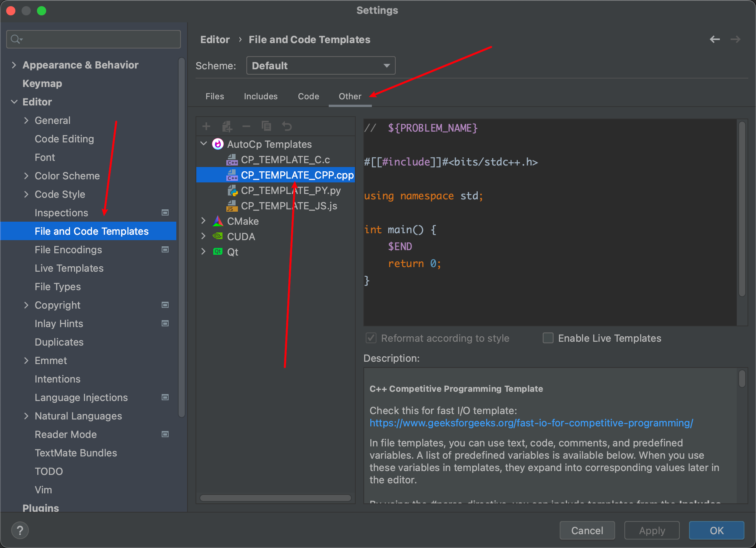This screenshot has height=548, width=756.
Task: Toggle Reformat according to style checkbox
Action: (x=371, y=338)
